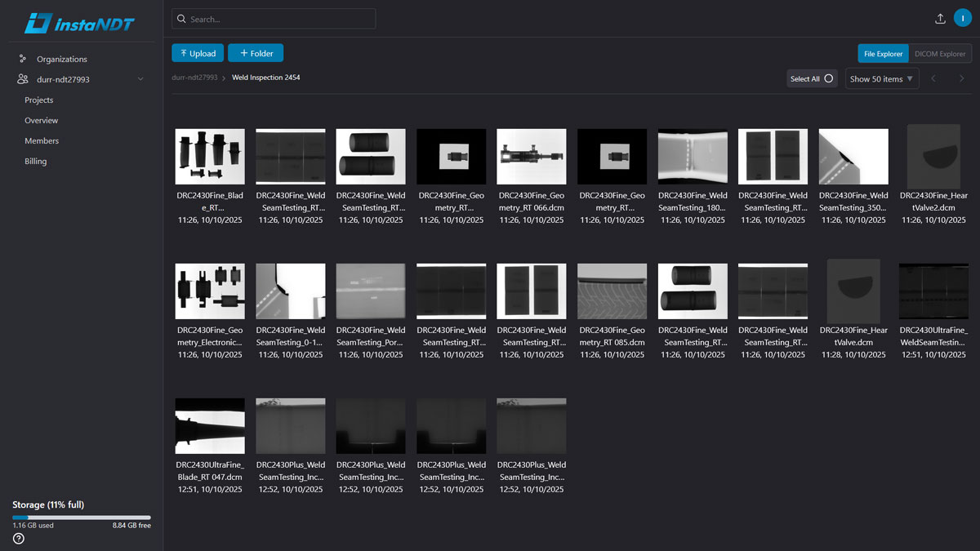Click the upload icon in top-right header
The width and height of the screenshot is (980, 551).
(x=940, y=19)
